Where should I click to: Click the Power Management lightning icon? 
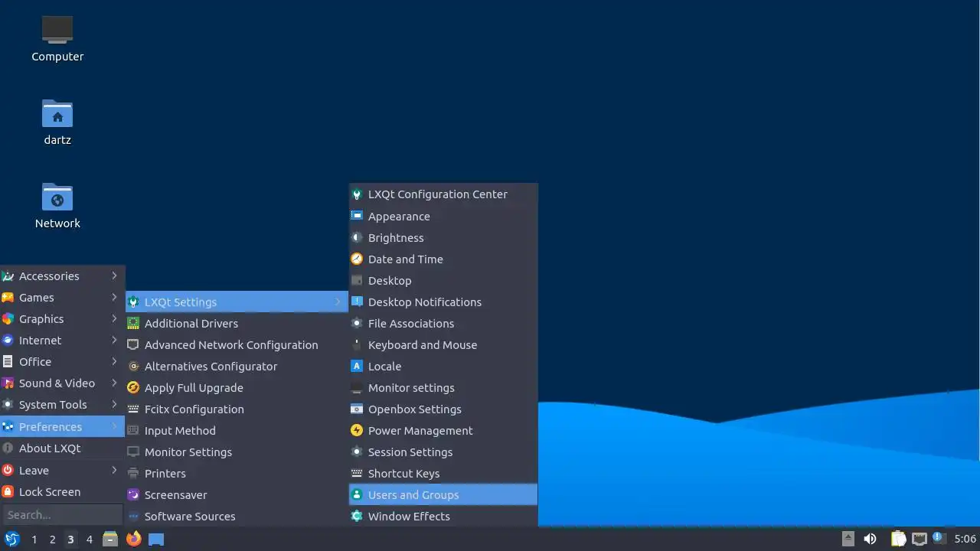click(x=357, y=431)
